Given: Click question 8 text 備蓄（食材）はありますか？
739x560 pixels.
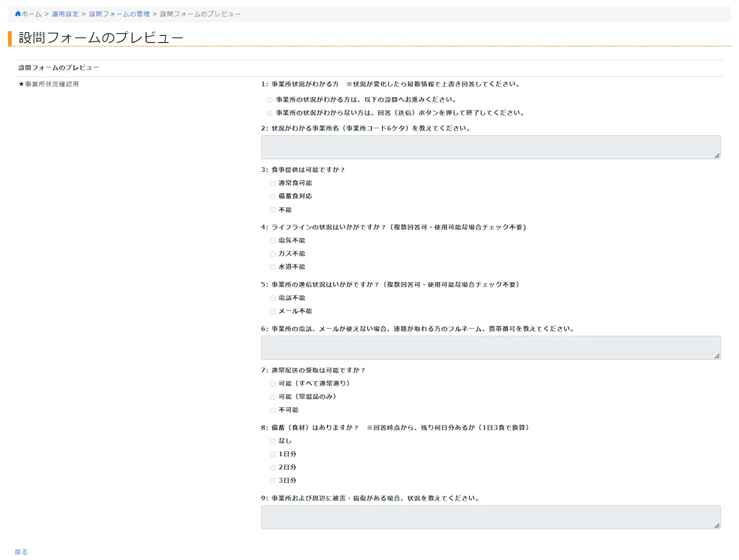Looking at the screenshot, I should coord(315,427).
